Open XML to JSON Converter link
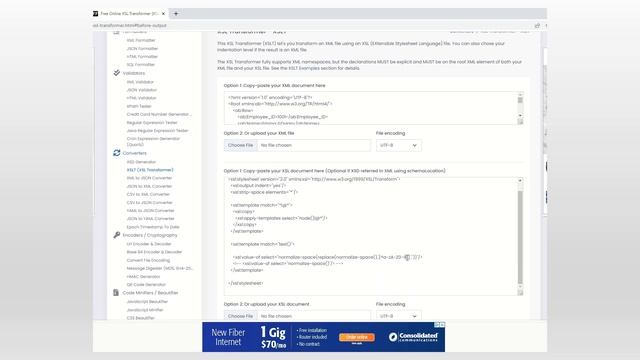This screenshot has width=640, height=360. coord(149,178)
